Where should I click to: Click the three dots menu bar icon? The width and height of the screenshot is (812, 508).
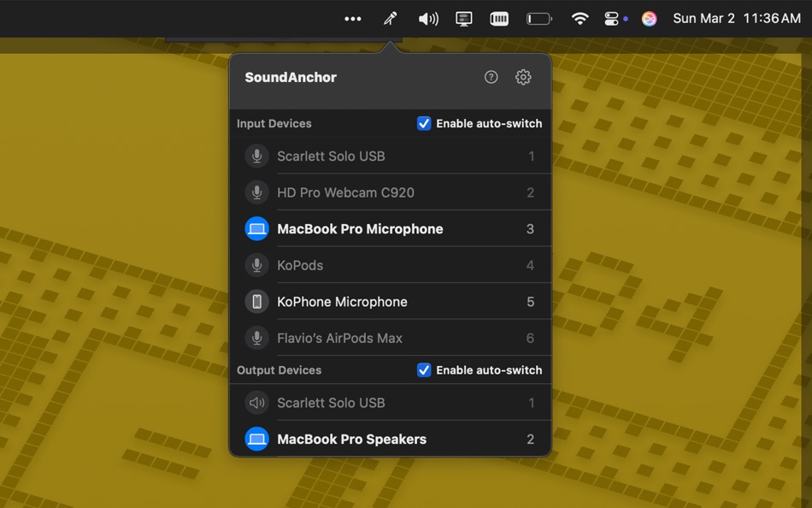coord(353,19)
